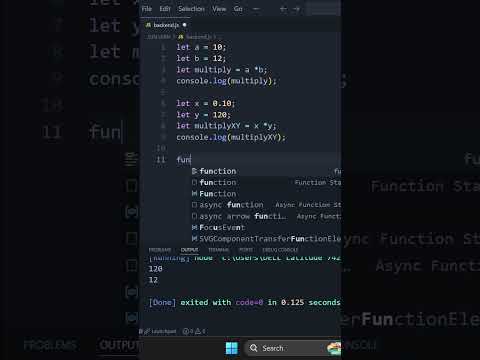Switch to the PROBLEMS panel tab
Screen dimensions: 480x360
pyautogui.click(x=160, y=250)
